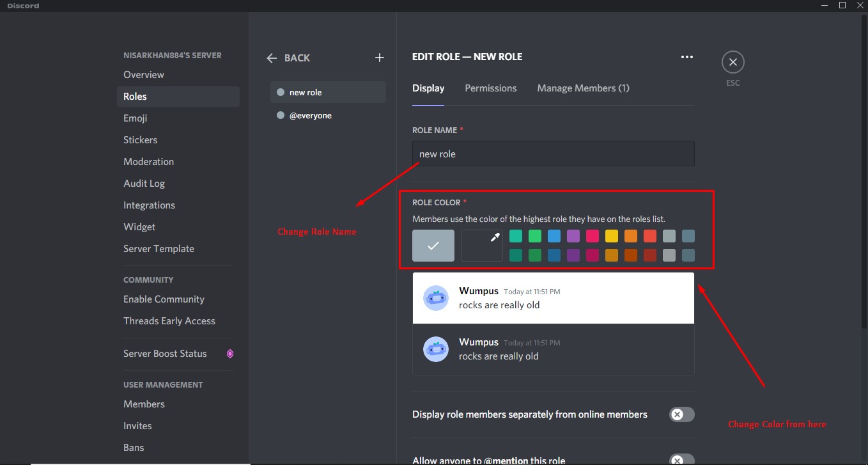The width and height of the screenshot is (868, 465).
Task: Click the plus icon to create role
Action: (x=380, y=58)
